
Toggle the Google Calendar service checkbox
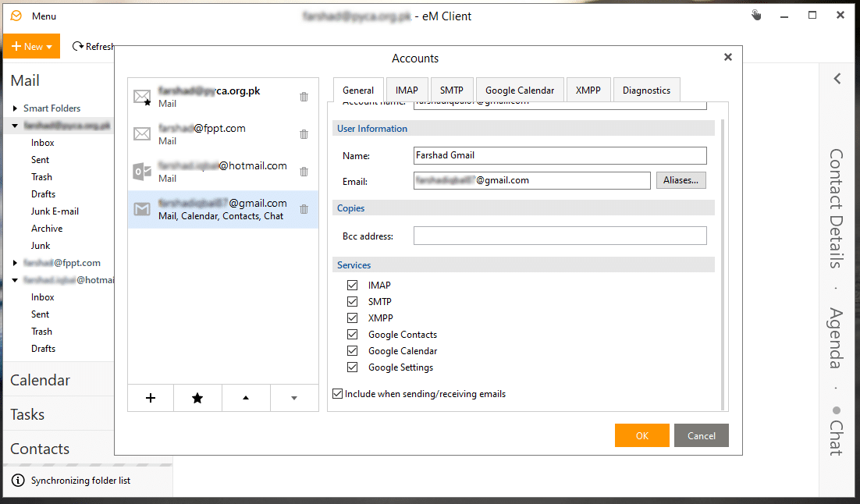point(353,351)
